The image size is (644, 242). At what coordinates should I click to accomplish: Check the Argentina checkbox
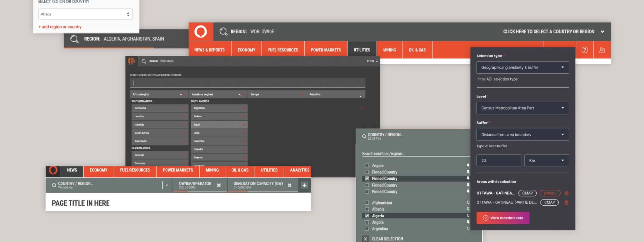tap(367, 229)
